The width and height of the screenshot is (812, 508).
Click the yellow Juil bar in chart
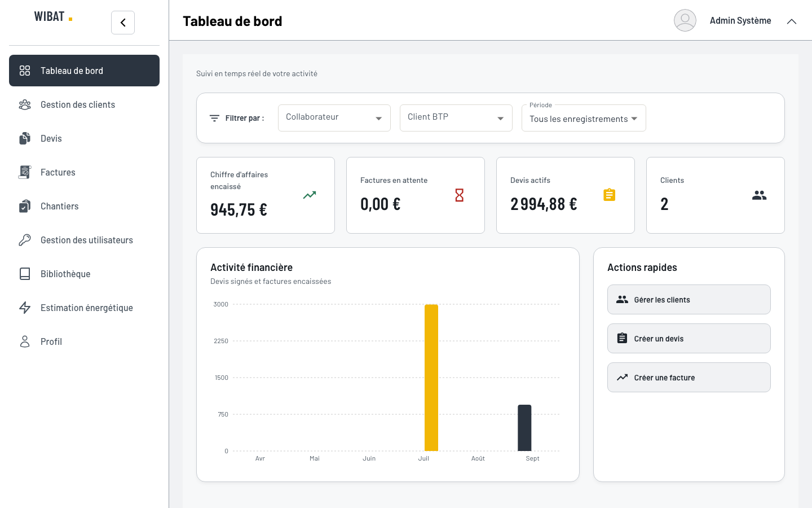click(x=431, y=378)
